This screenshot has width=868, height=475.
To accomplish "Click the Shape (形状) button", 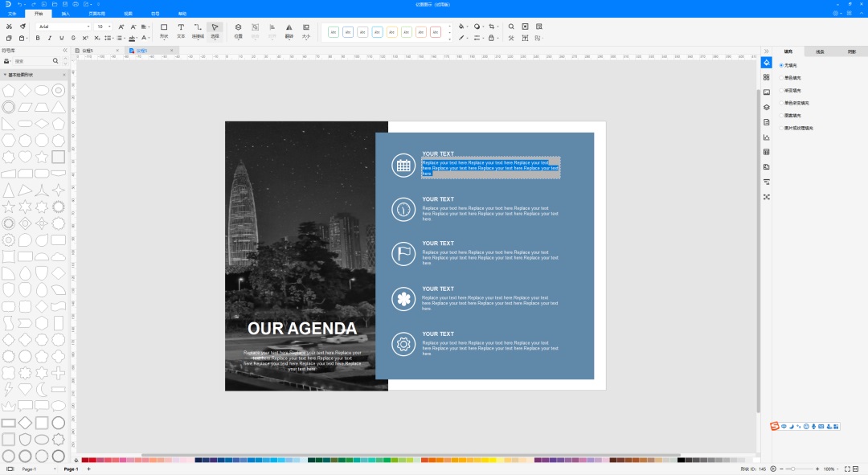I will (x=164, y=31).
